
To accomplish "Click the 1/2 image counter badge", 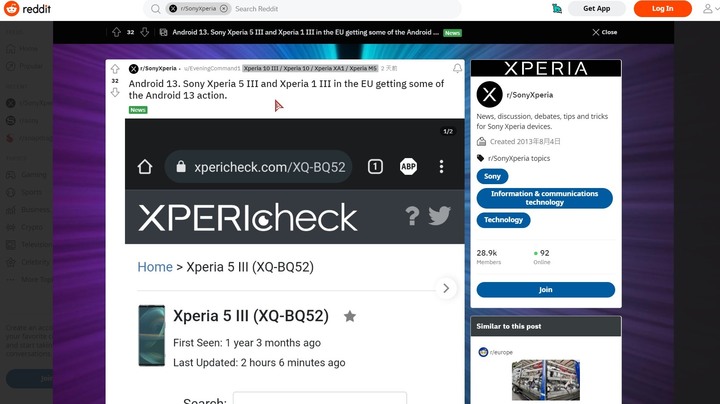I will 448,131.
